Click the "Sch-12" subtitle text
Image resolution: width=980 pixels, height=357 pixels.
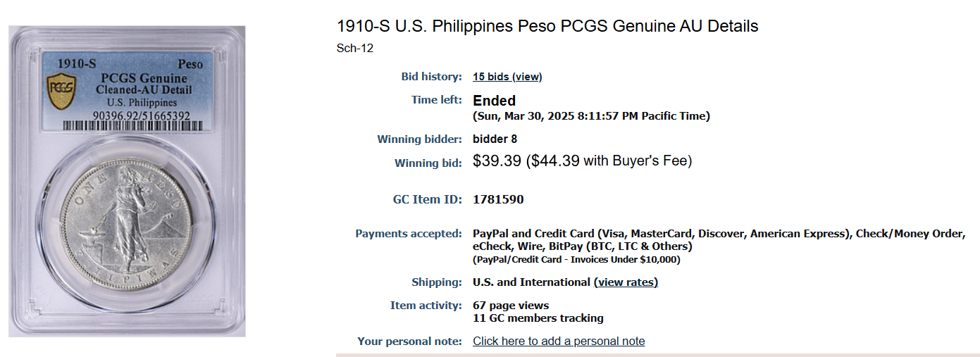click(x=355, y=49)
